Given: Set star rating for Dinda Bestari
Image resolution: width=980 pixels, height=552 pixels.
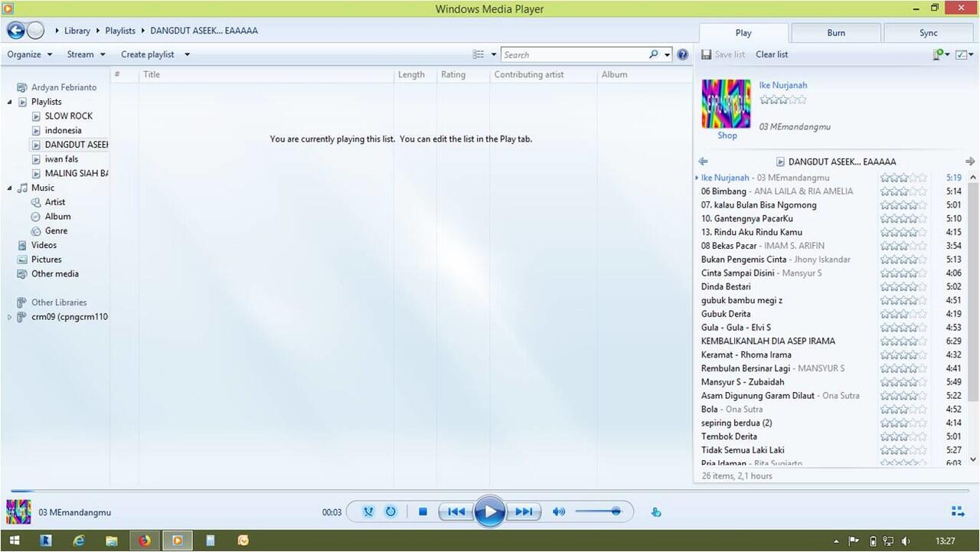Looking at the screenshot, I should pos(903,287).
